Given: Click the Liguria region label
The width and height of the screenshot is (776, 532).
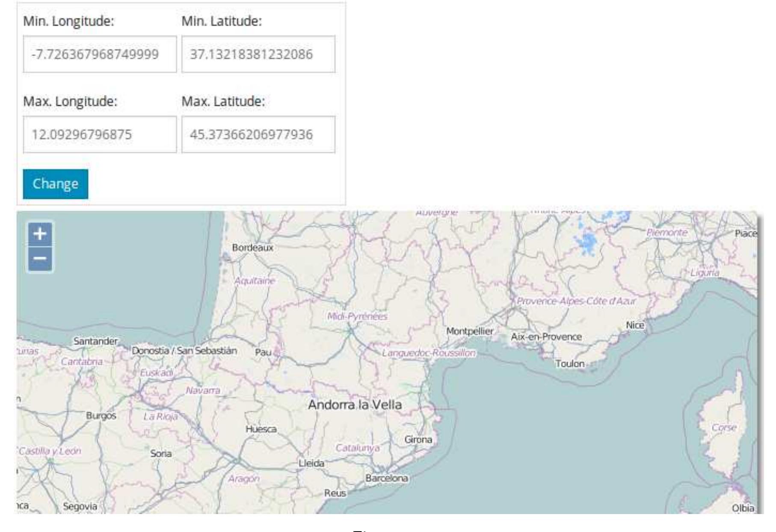Looking at the screenshot, I should [x=705, y=272].
